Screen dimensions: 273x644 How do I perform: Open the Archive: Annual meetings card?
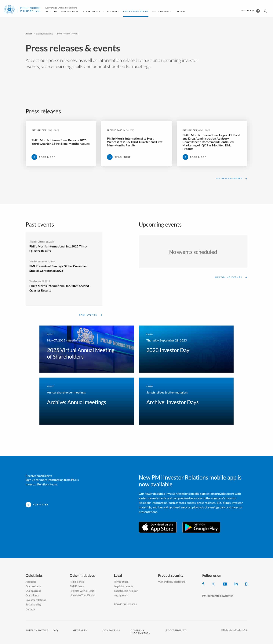pyautogui.click(x=87, y=401)
